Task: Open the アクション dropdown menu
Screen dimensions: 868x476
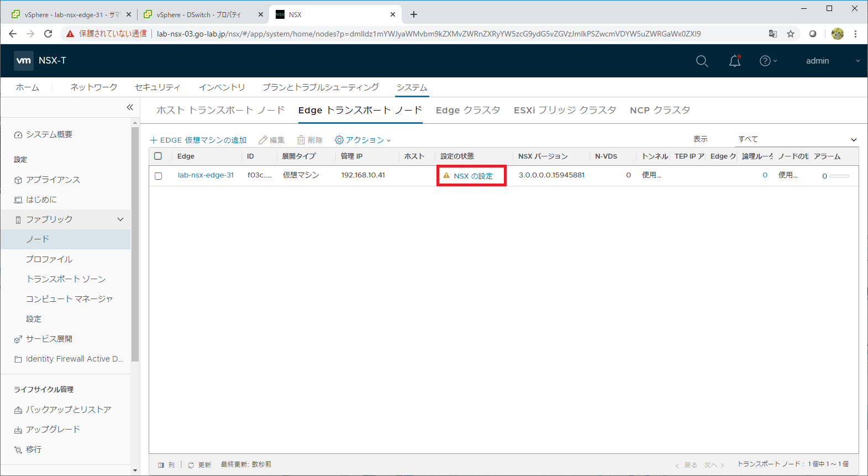Action: 363,140
